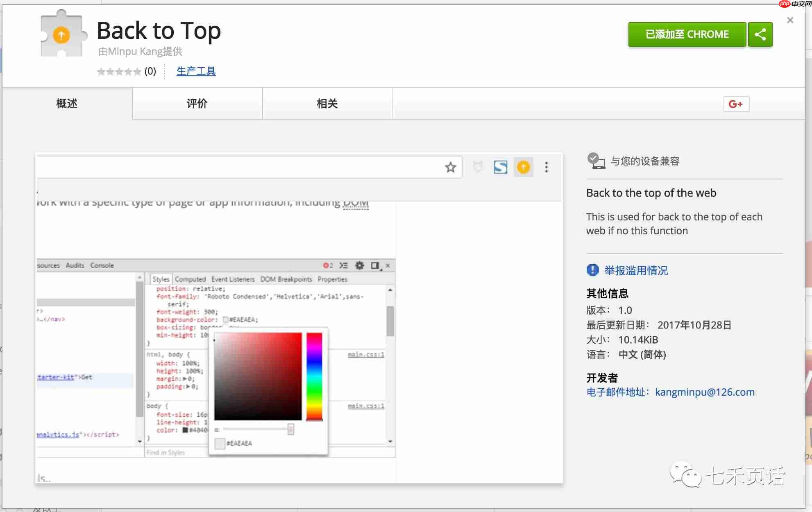This screenshot has height=512, width=812.
Task: Open Chrome's three-dot menu
Action: 546,167
